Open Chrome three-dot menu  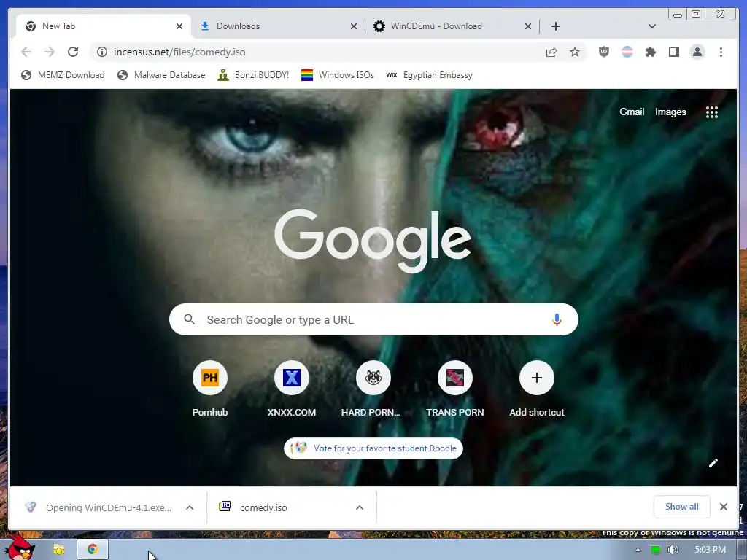point(721,52)
